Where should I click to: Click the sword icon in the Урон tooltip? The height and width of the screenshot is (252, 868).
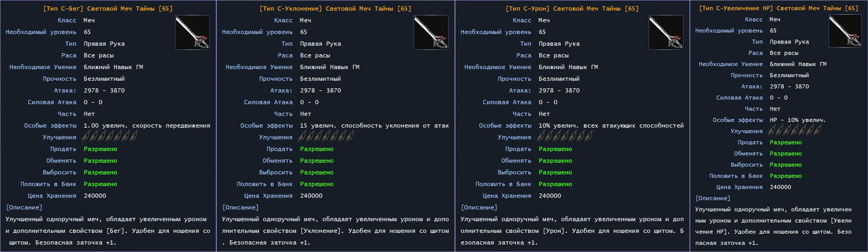[x=666, y=32]
